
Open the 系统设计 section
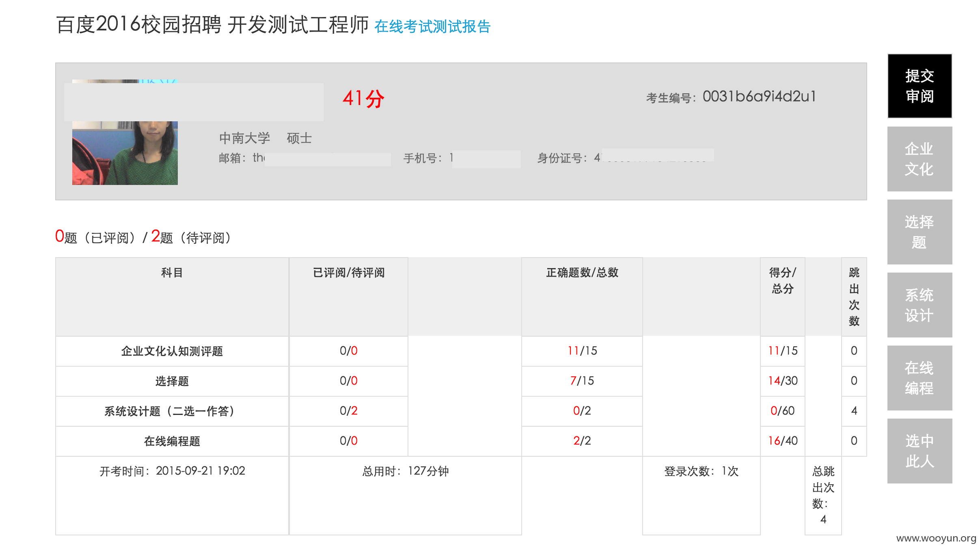coord(920,305)
